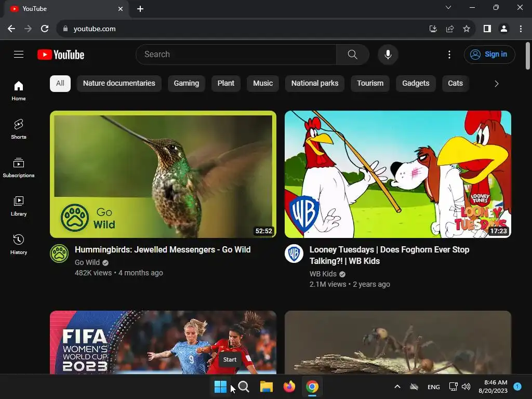Open the Chrome profile icon

504,29
